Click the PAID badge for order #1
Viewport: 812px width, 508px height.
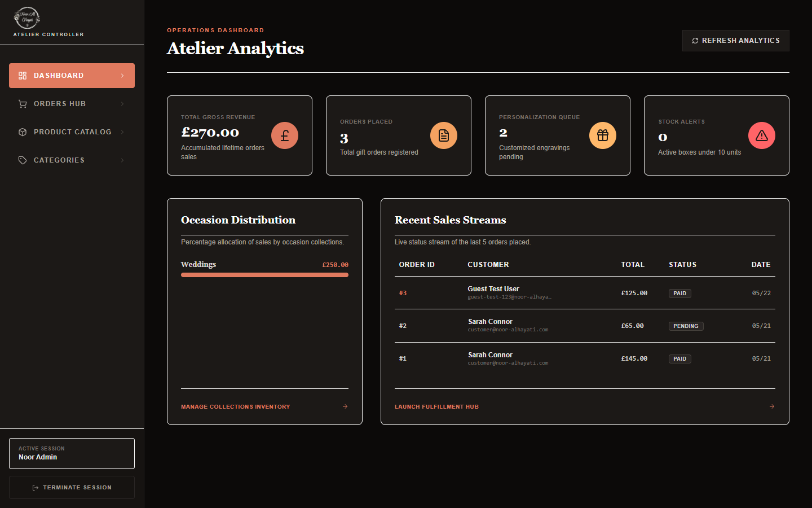click(680, 359)
